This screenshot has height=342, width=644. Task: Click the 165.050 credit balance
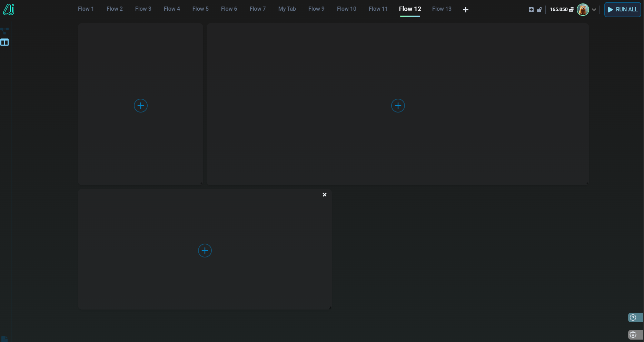point(558,9)
